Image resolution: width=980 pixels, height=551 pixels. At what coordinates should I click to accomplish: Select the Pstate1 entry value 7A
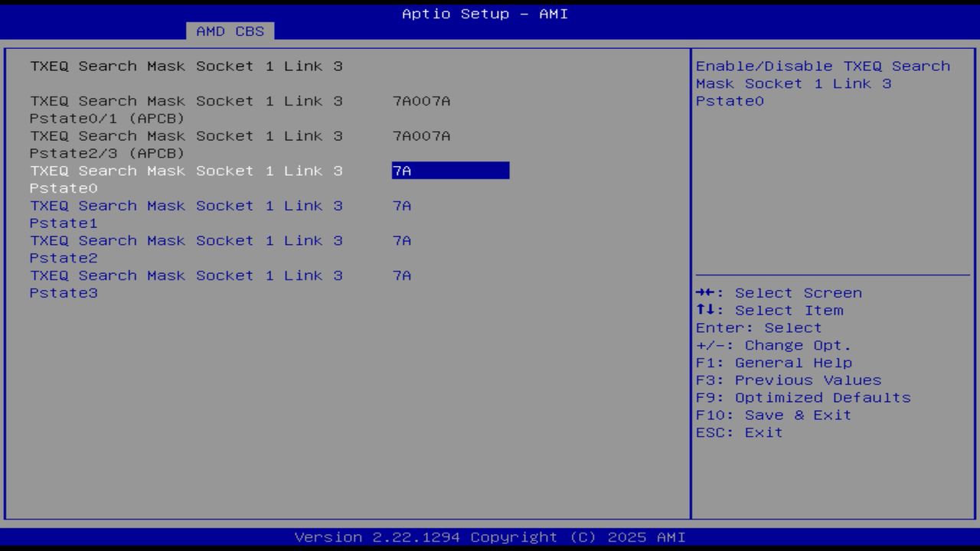coord(401,205)
